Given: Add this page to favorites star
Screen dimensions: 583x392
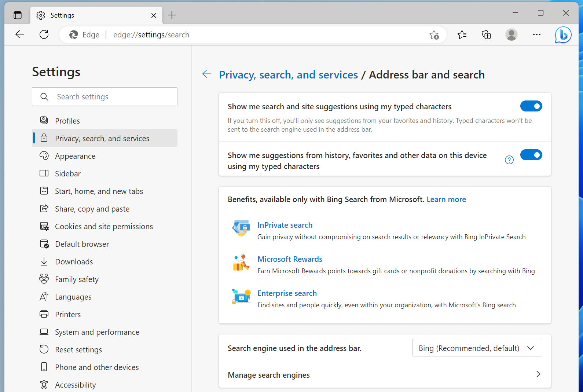Looking at the screenshot, I should pyautogui.click(x=434, y=35).
